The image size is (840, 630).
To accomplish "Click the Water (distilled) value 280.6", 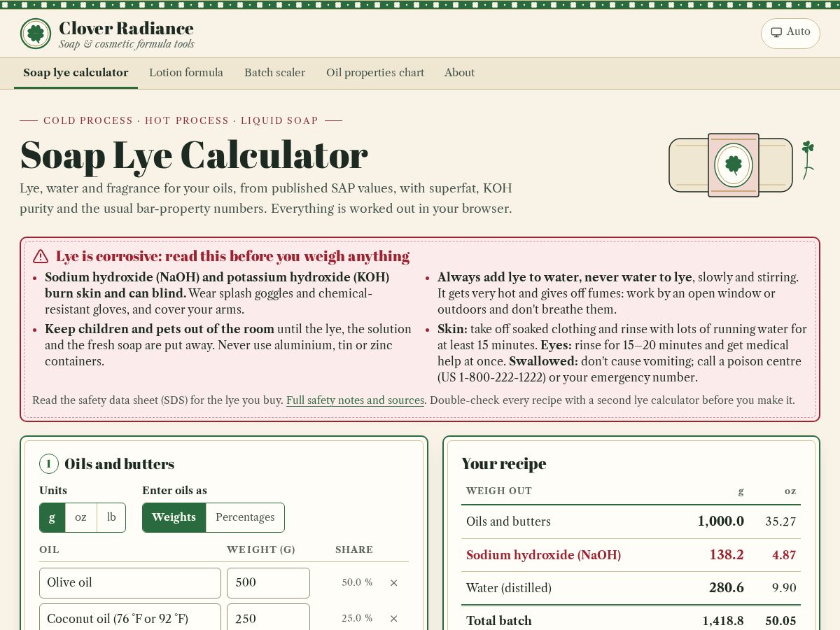I will (x=727, y=588).
